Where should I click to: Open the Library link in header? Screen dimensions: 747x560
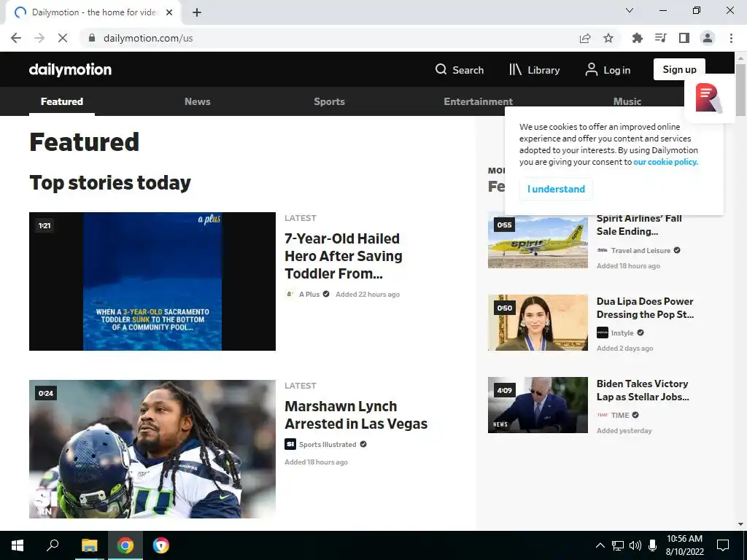pyautogui.click(x=534, y=70)
